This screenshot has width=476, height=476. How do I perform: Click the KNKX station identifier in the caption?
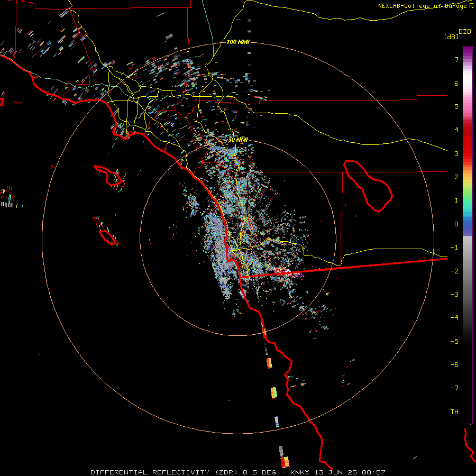tap(300, 472)
